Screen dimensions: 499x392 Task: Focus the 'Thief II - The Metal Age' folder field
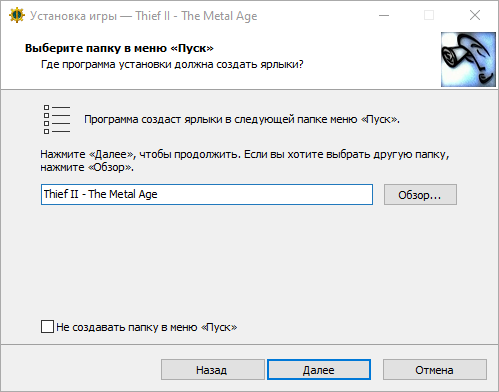click(x=207, y=194)
